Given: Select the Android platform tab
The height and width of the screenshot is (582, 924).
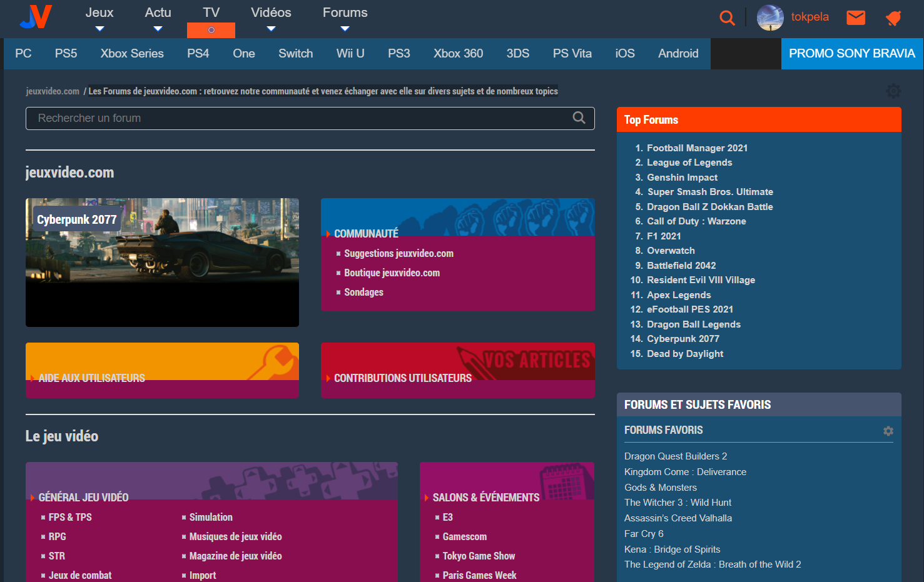Looking at the screenshot, I should click(678, 54).
